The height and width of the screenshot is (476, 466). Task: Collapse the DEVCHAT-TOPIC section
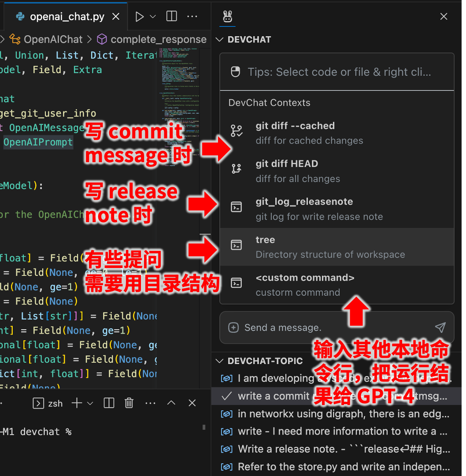click(219, 361)
